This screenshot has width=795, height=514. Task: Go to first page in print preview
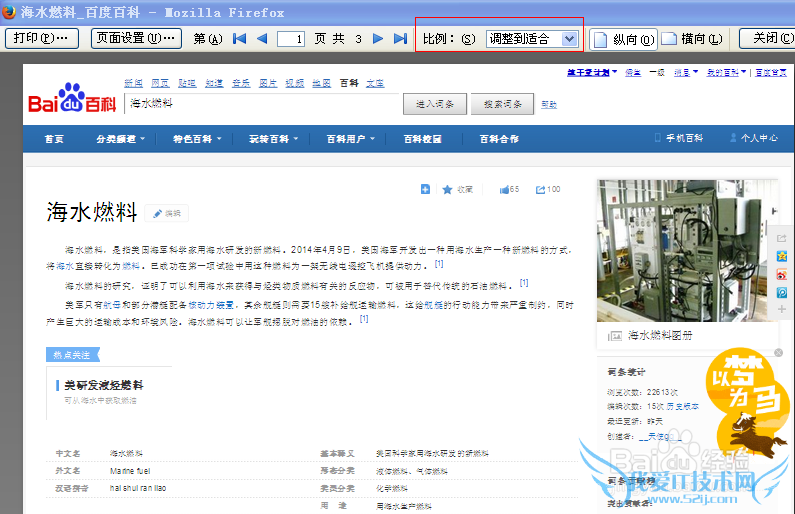point(239,39)
